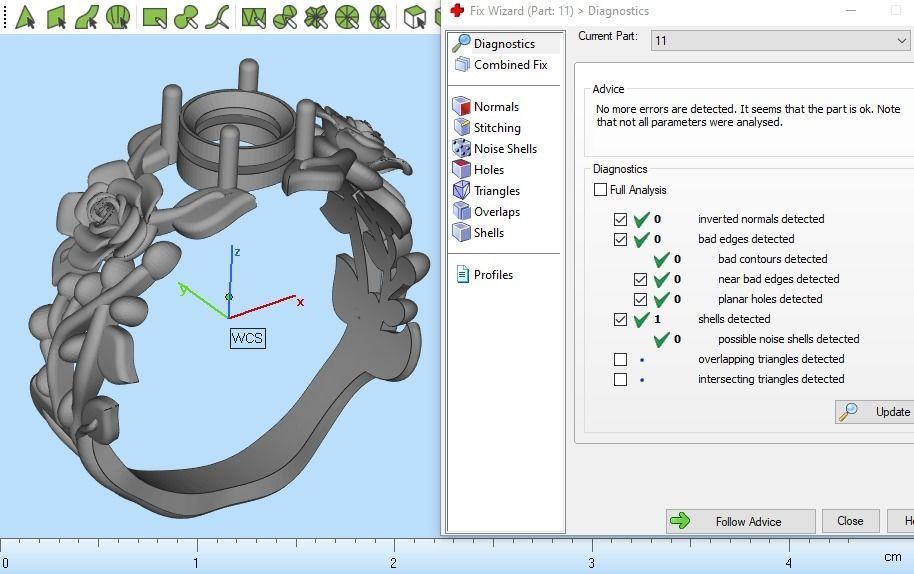Go to the Normals fixing page
Image resolution: width=914 pixels, height=574 pixels.
pyautogui.click(x=496, y=107)
